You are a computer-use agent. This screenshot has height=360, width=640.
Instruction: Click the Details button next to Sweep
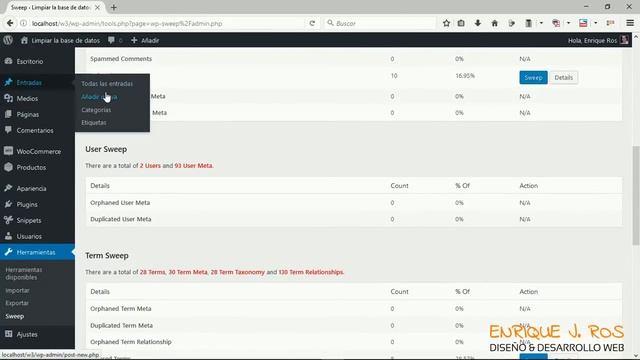click(x=563, y=78)
